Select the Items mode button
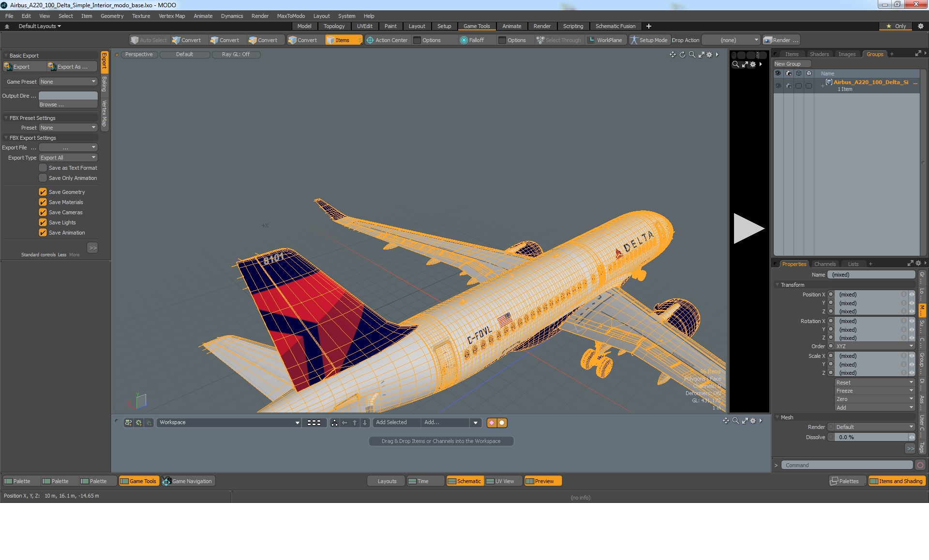The image size is (929, 560). [x=343, y=40]
